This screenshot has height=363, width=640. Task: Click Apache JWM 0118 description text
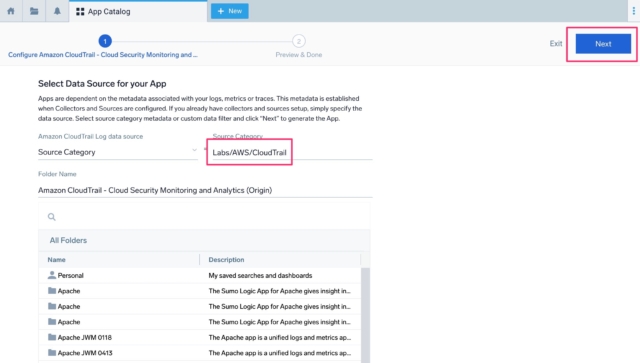click(x=280, y=337)
